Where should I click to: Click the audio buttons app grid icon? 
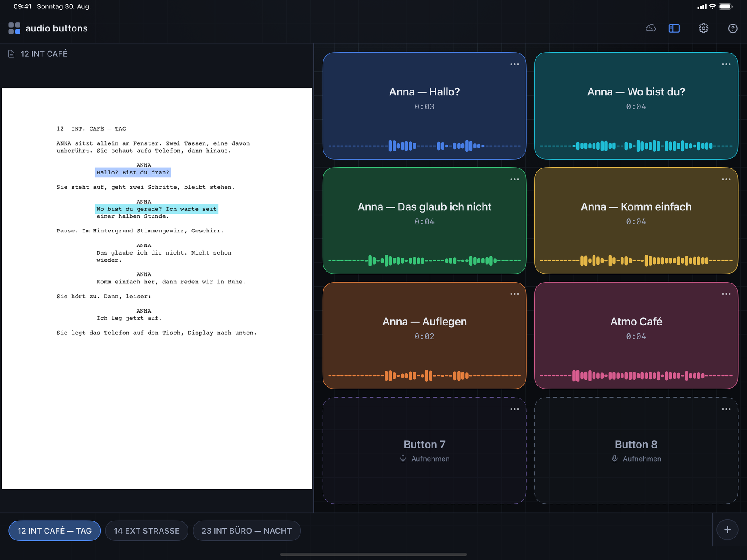pyautogui.click(x=14, y=28)
